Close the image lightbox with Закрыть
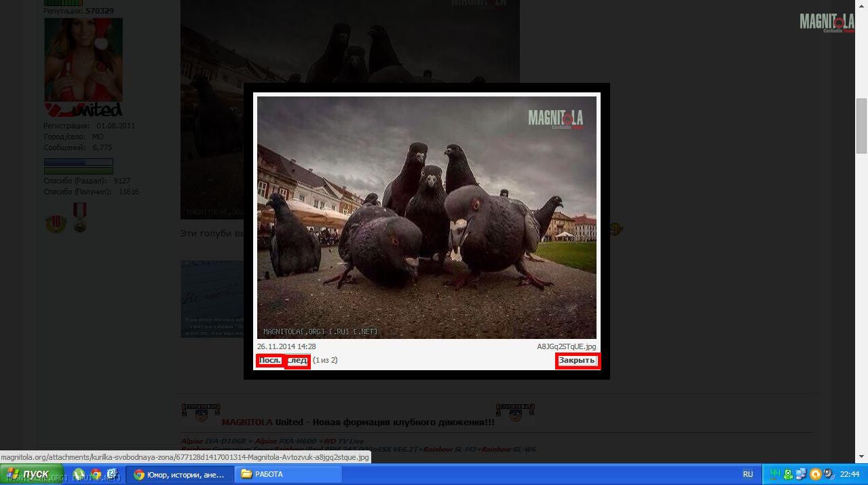The image size is (868, 485). [578, 361]
